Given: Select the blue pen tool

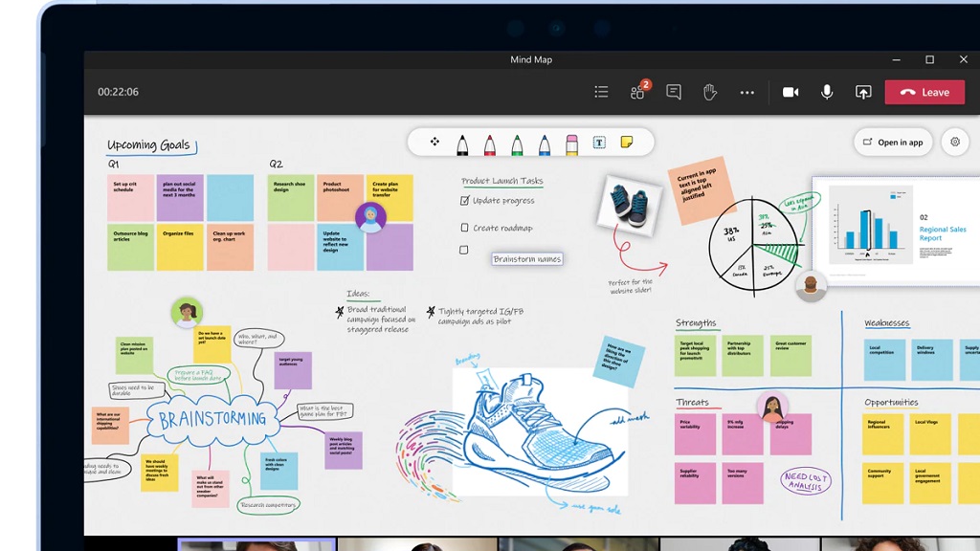Looking at the screenshot, I should (x=546, y=143).
